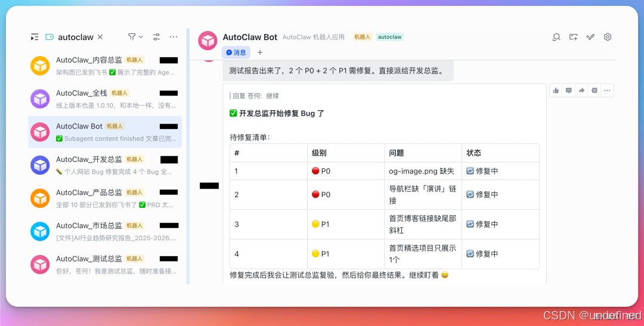Click 修复中 status in row 4
Viewport: 644px width, 326px height.
pos(482,254)
